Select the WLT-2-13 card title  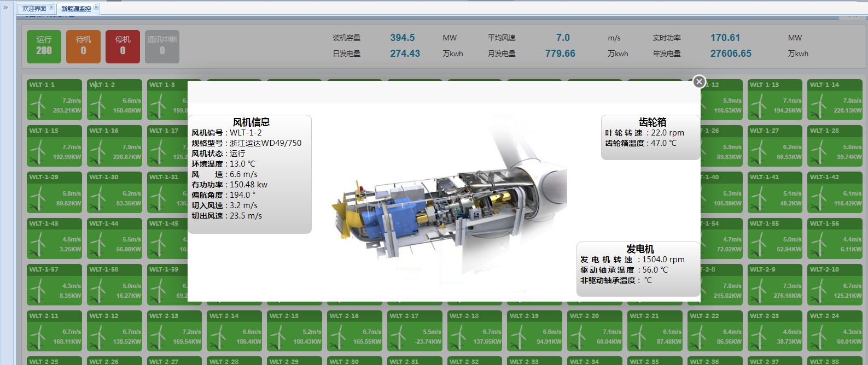pos(164,316)
